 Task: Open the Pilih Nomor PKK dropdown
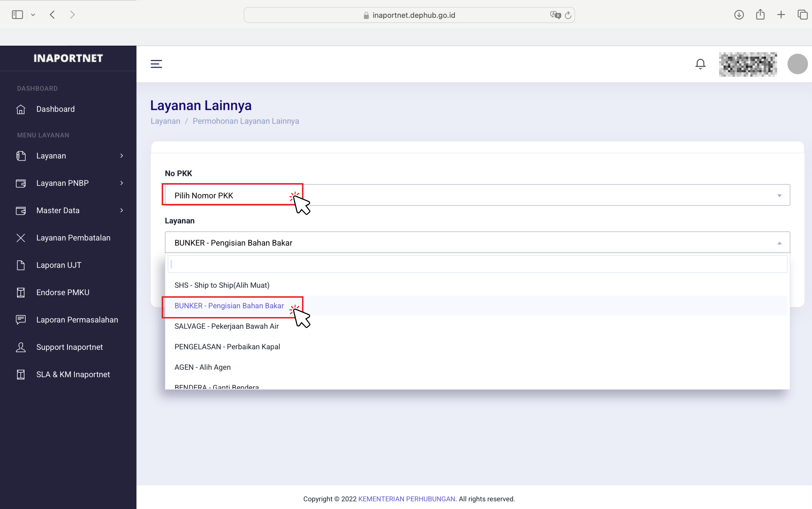[x=477, y=195]
